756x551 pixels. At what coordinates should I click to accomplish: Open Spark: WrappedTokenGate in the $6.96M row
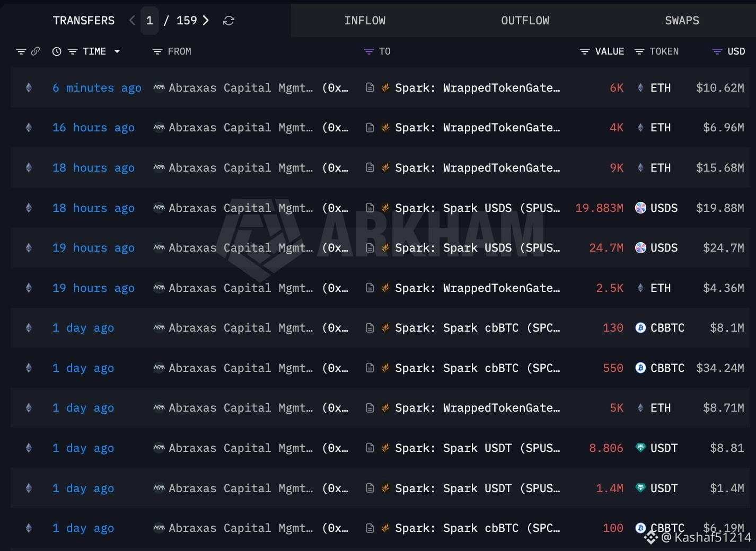click(478, 128)
